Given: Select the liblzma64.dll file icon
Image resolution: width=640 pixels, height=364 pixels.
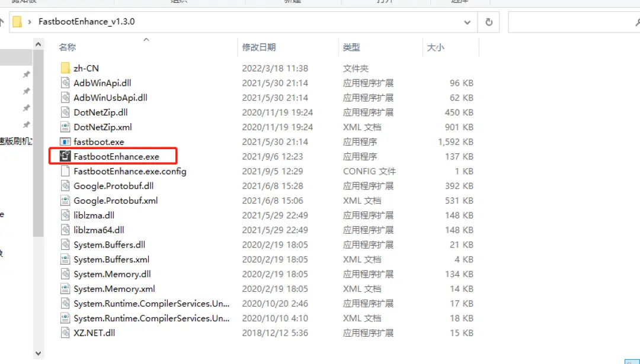Looking at the screenshot, I should click(x=65, y=230).
